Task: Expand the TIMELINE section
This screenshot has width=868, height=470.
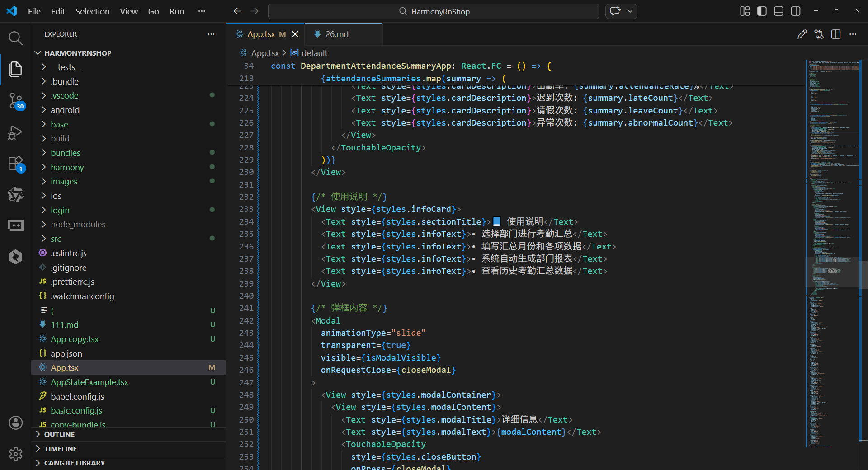Action: (129, 449)
